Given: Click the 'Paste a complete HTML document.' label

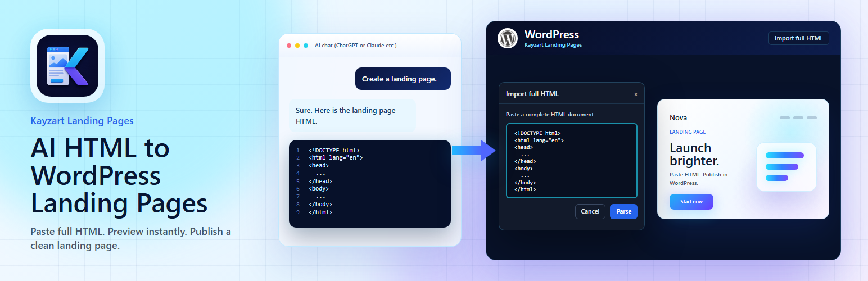Looking at the screenshot, I should [550, 114].
